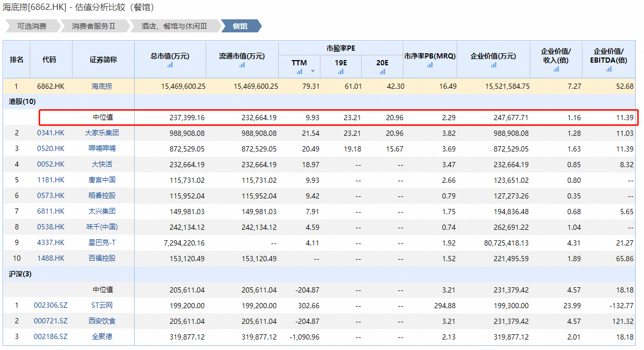
Task: Open ST云网 security link
Action: pos(102,305)
